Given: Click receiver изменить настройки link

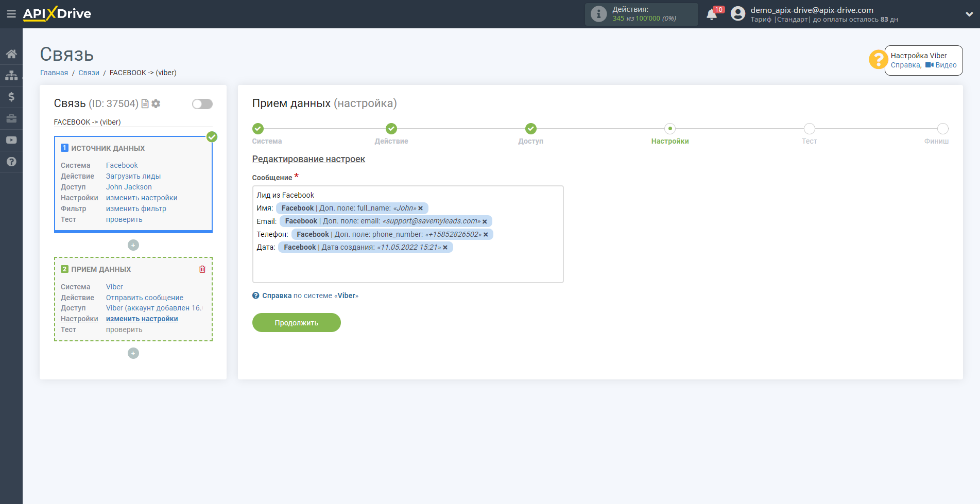Looking at the screenshot, I should [x=142, y=319].
